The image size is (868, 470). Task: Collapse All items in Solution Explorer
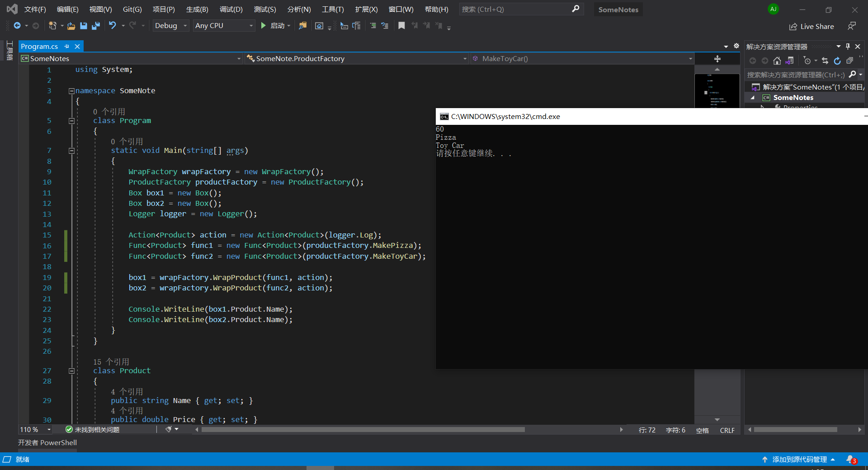849,61
